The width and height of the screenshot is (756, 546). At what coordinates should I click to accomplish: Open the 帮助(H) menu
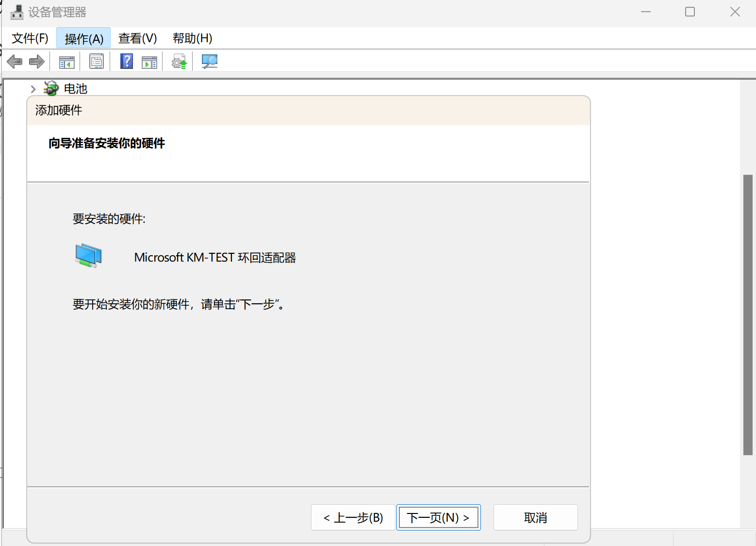[193, 38]
